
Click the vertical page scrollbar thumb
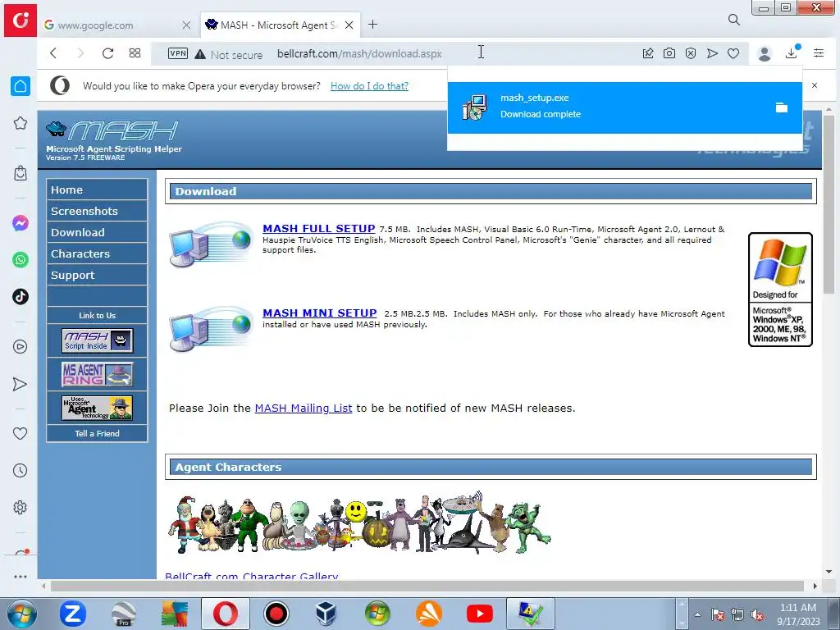pos(829,203)
